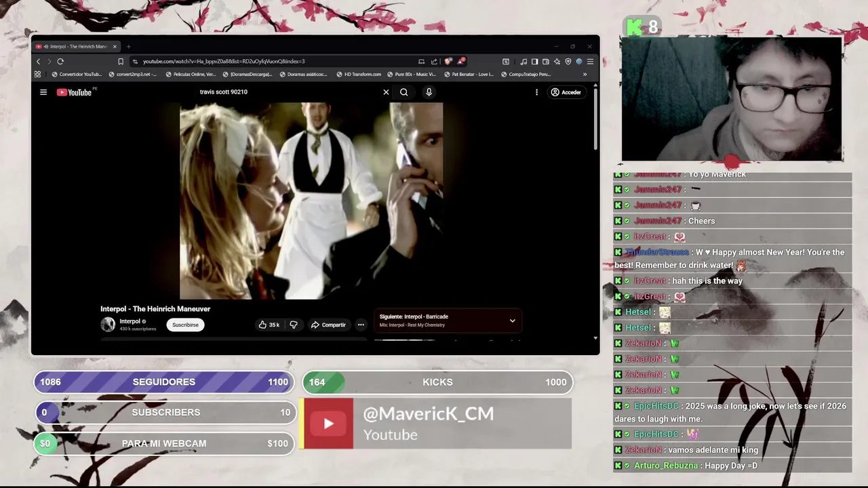Image resolution: width=868 pixels, height=488 pixels.
Task: Click the cast screen icon in the address bar
Action: 421,62
